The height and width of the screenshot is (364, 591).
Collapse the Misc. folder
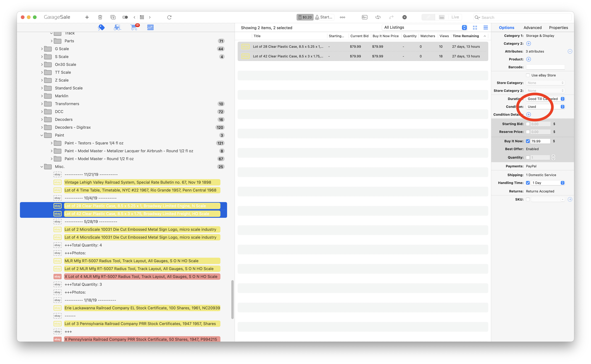click(x=42, y=167)
